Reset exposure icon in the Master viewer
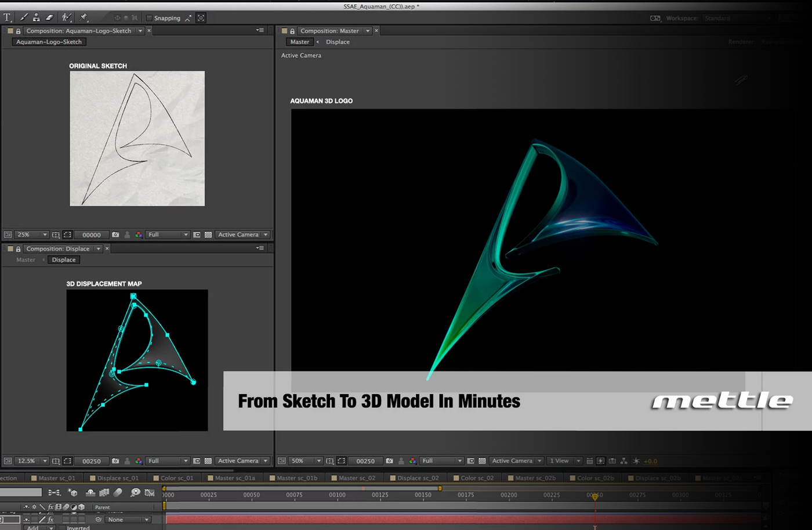812x530 pixels. 636,461
